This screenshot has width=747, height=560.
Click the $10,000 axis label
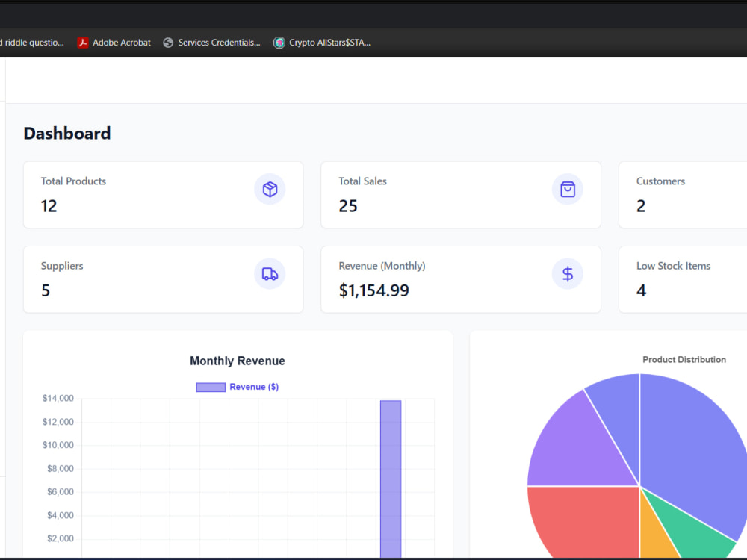(x=58, y=445)
